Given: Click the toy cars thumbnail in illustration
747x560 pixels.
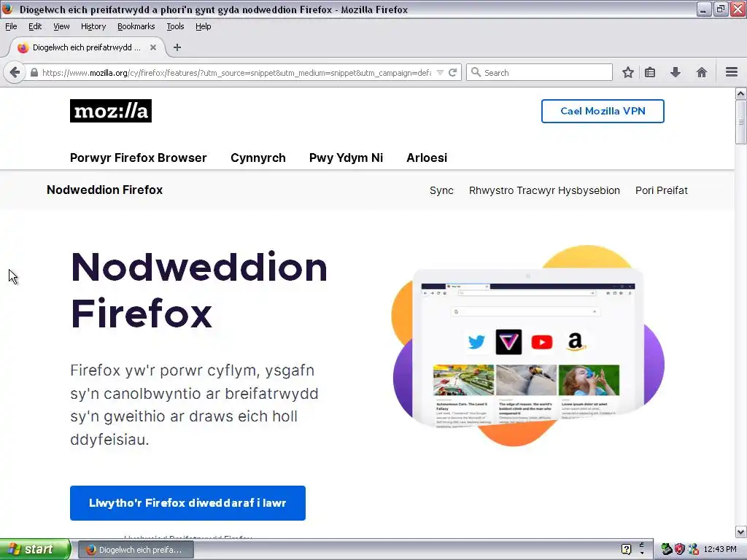Looking at the screenshot, I should (x=463, y=380).
